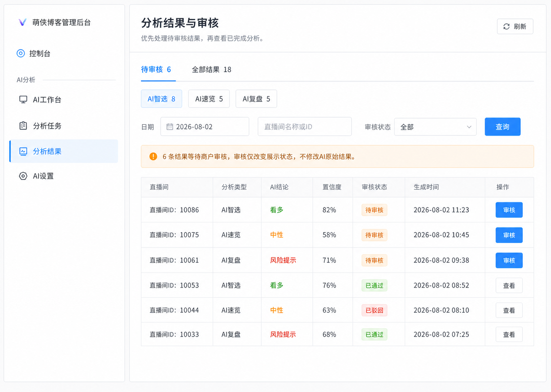
Task: Click 审核 for 直播间 10086
Action: (x=509, y=210)
